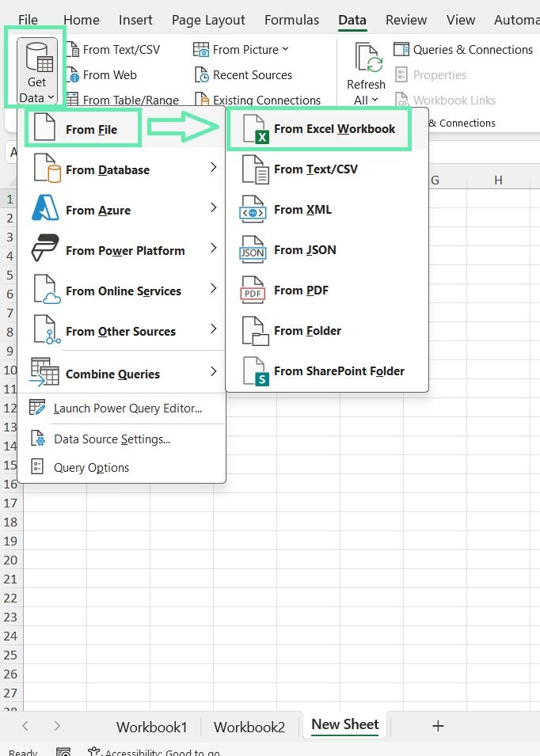Click From Online Services cloud icon
Viewport: 540px width, 756px height.
(x=46, y=289)
